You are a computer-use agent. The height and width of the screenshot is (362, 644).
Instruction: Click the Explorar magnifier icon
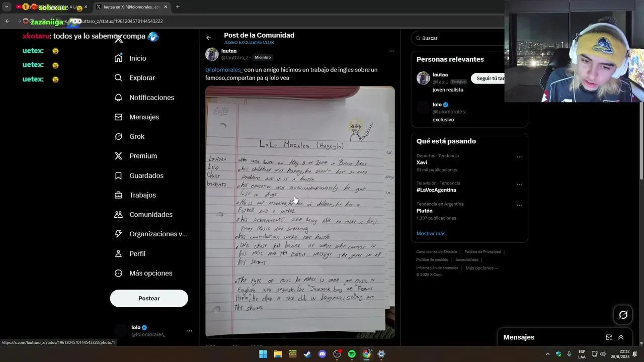tap(118, 78)
